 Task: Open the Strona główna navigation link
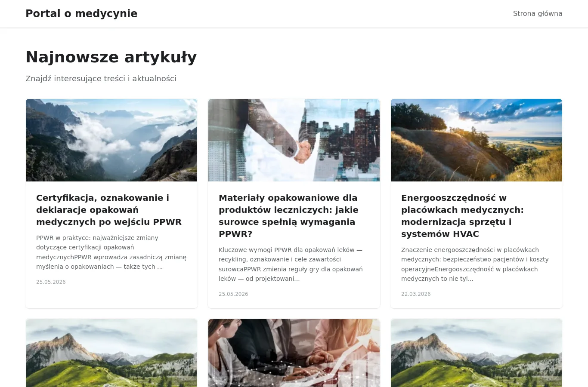[x=538, y=14]
